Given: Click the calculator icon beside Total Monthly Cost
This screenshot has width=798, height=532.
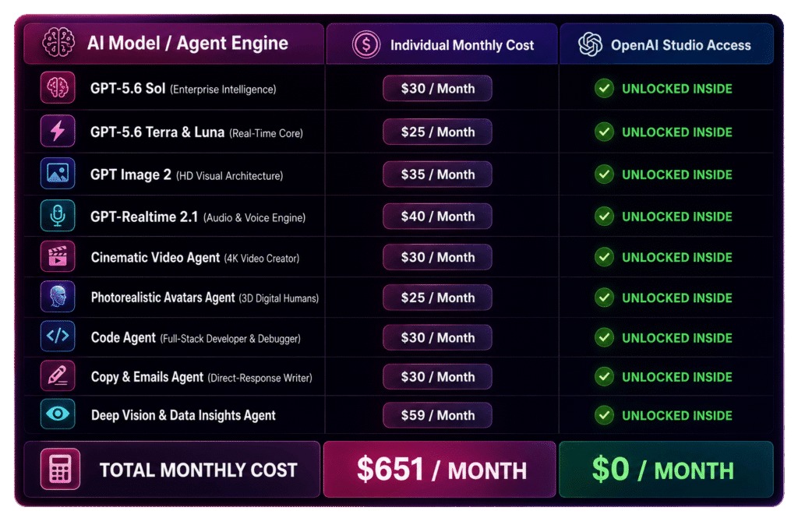Looking at the screenshot, I should point(60,469).
